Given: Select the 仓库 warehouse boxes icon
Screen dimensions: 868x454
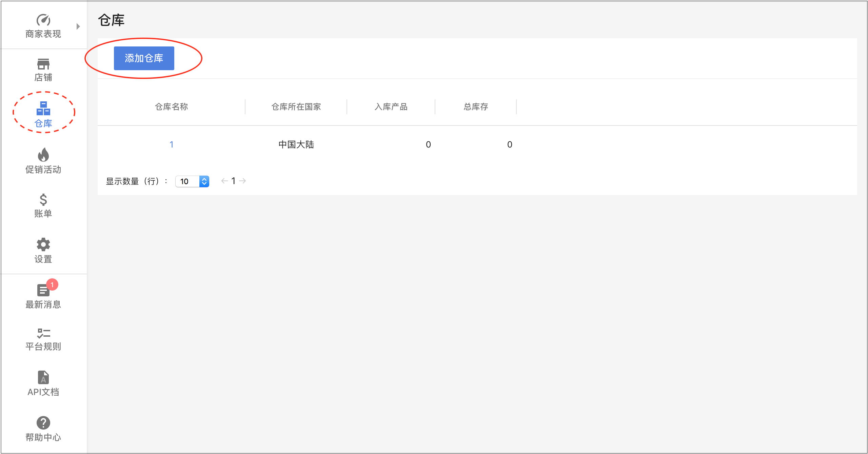Looking at the screenshot, I should 43,108.
